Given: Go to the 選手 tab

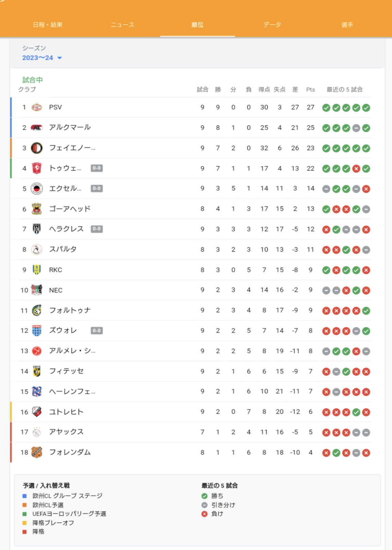Looking at the screenshot, I should point(347,25).
